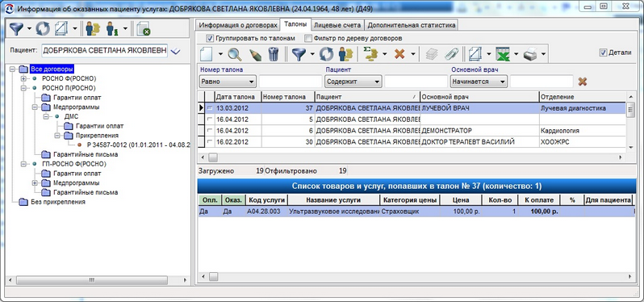This screenshot has height=302, width=644.
Task: Tick checkbox for talon number 6 row
Action: [x=210, y=131]
